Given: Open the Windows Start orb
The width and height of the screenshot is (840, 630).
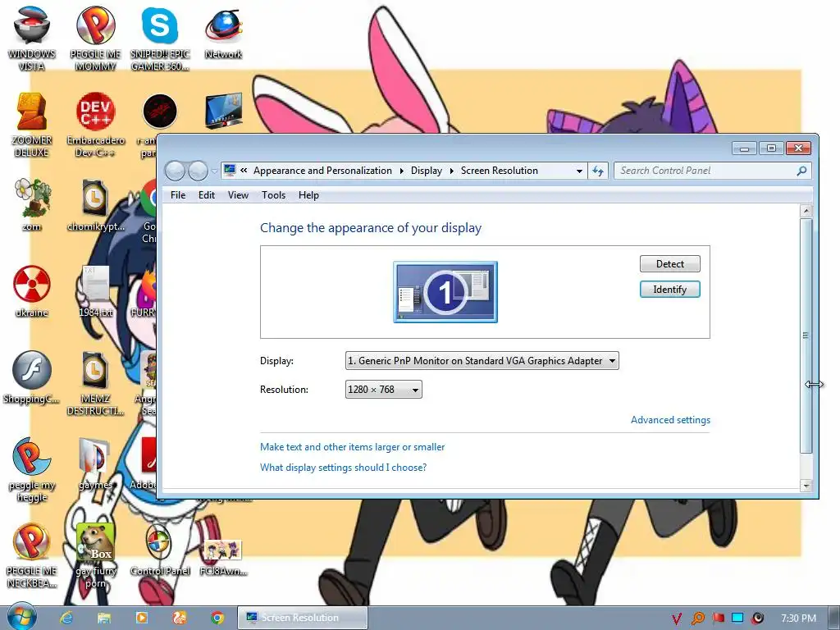Looking at the screenshot, I should point(21,618).
